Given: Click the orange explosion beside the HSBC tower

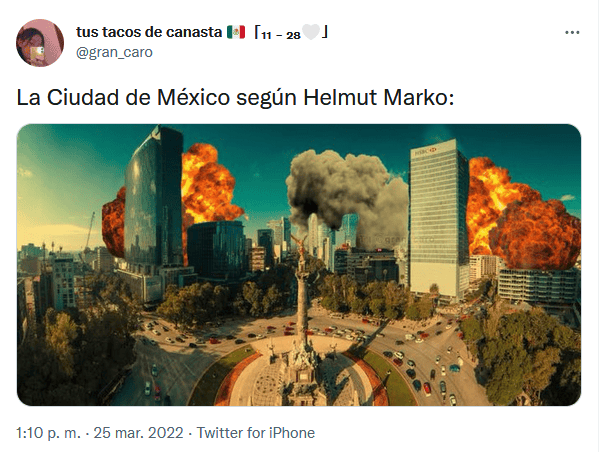Looking at the screenshot, I should (521, 215).
